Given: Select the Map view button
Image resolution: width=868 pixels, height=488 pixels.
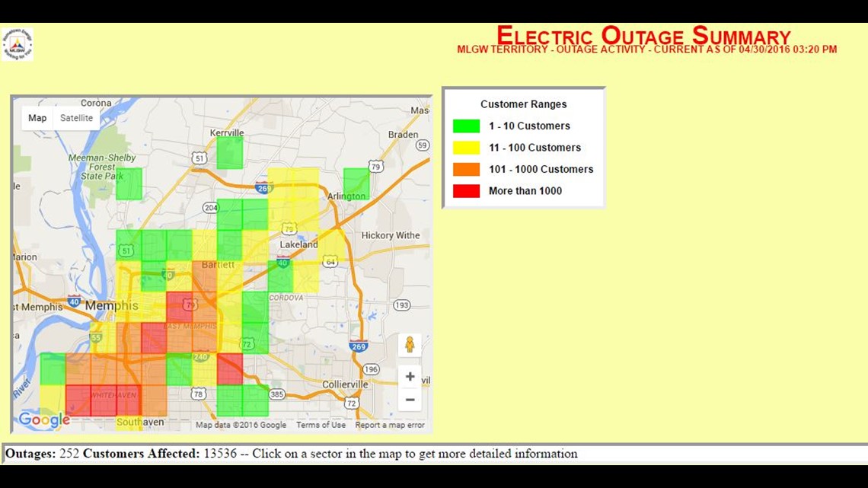Looking at the screenshot, I should tap(37, 118).
